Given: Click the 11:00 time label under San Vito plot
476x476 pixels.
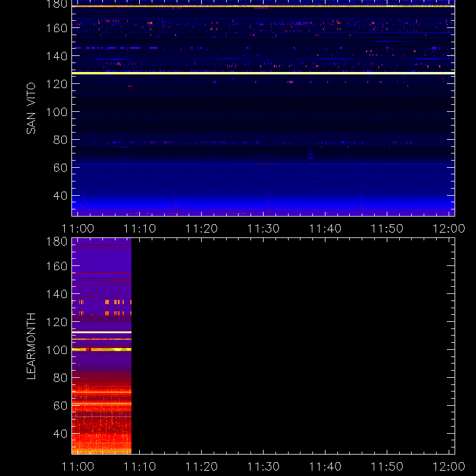Looking at the screenshot, I should (x=78, y=228).
